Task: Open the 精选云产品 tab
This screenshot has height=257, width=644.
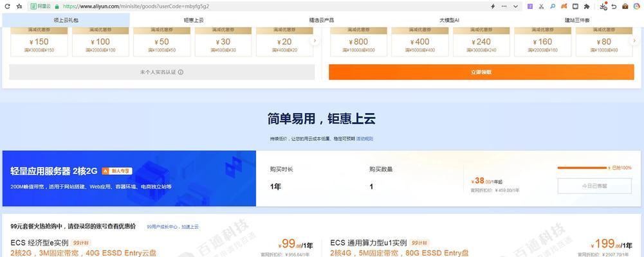Action: point(322,20)
